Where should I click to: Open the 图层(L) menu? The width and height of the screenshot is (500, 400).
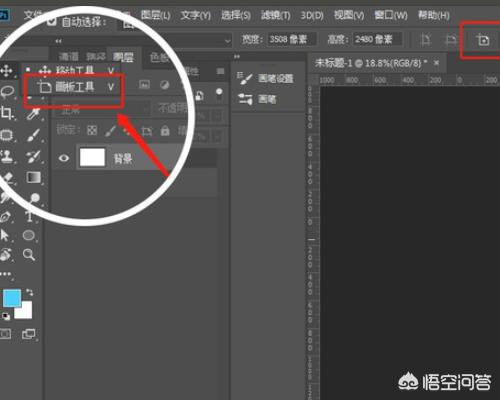[155, 15]
